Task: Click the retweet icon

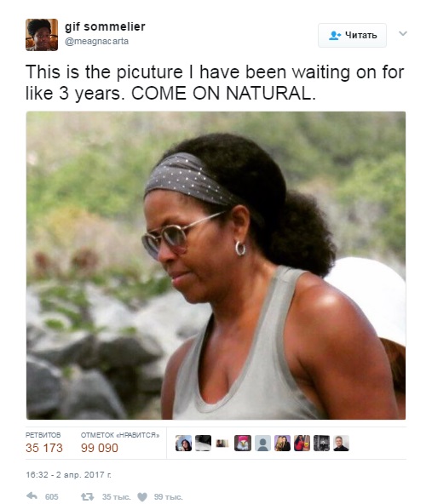Action: tap(87, 497)
